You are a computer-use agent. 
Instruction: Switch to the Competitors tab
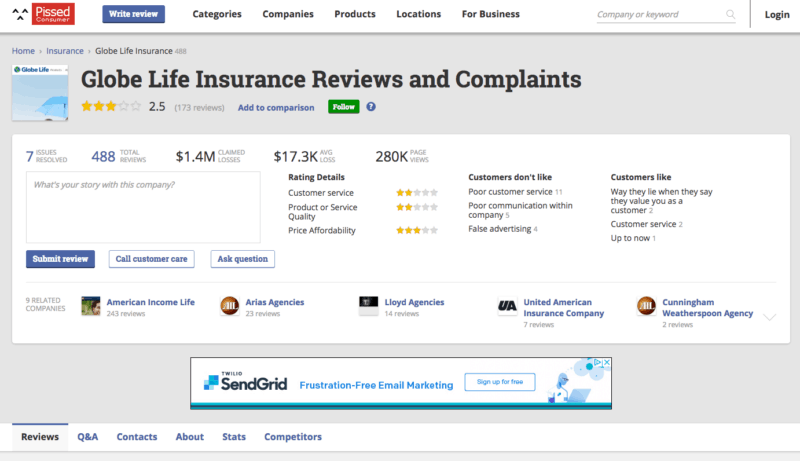pyautogui.click(x=293, y=437)
